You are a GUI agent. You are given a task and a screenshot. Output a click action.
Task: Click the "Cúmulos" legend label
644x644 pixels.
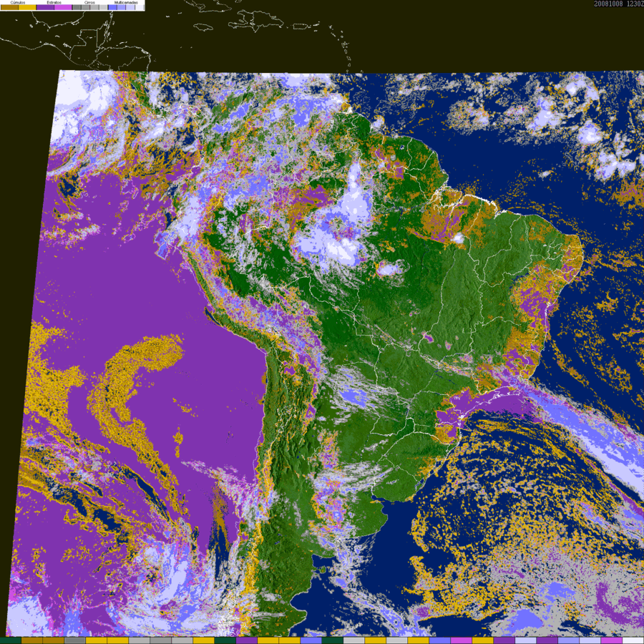click(x=18, y=2)
